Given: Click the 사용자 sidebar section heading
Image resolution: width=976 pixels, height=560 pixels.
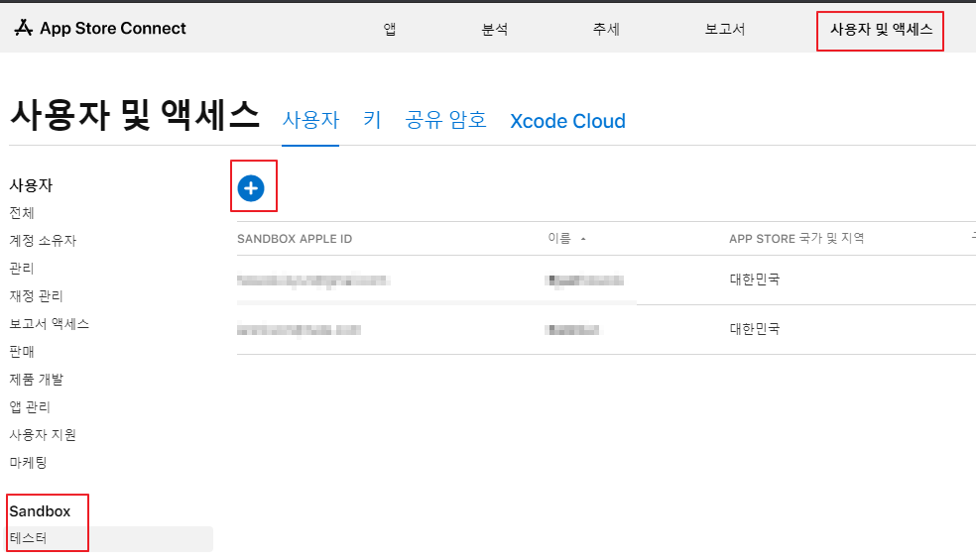Looking at the screenshot, I should pos(31,184).
